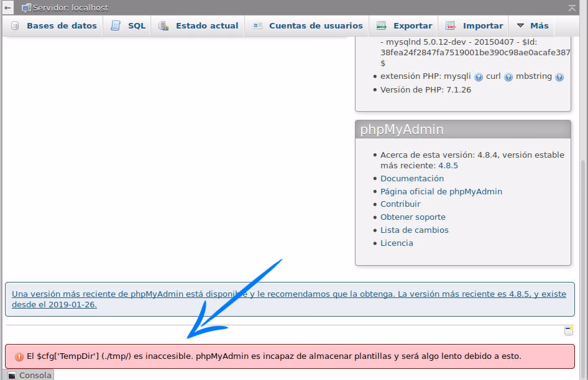Click the server computer icon in breadcrumb

[26, 7]
